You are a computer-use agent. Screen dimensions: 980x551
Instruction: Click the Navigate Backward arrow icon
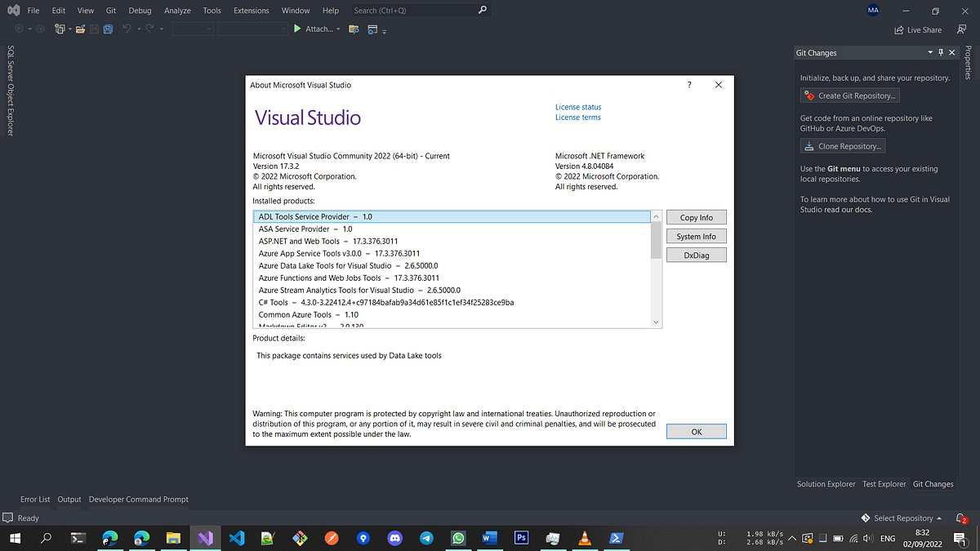point(19,29)
